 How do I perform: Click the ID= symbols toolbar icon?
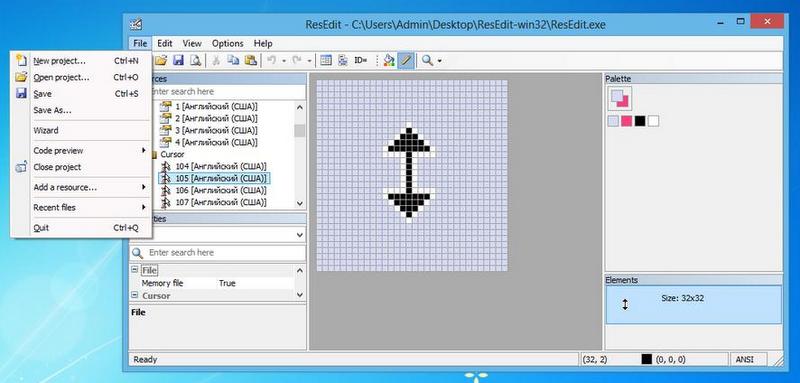click(361, 60)
